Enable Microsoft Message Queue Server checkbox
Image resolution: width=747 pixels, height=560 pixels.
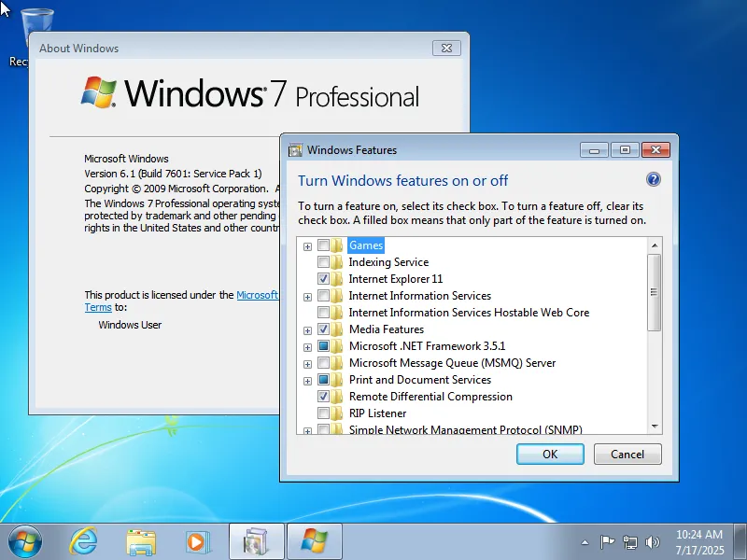(x=323, y=363)
